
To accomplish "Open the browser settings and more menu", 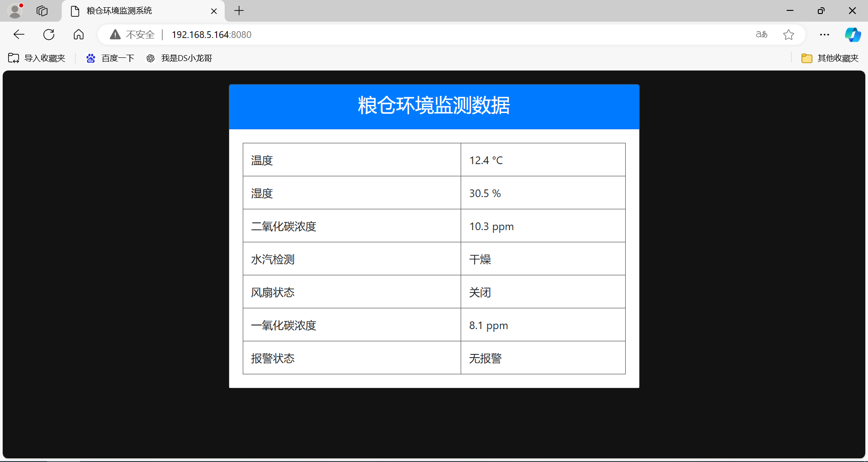I will [825, 34].
